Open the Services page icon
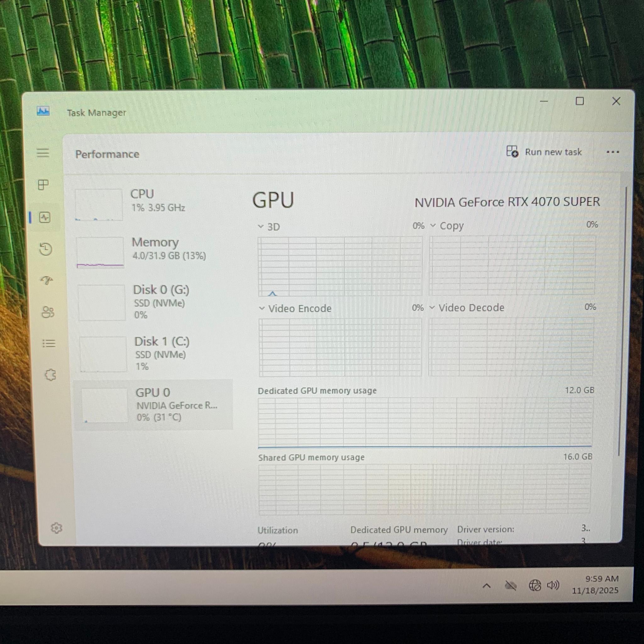Viewport: 644px width, 644px height. pyautogui.click(x=50, y=375)
